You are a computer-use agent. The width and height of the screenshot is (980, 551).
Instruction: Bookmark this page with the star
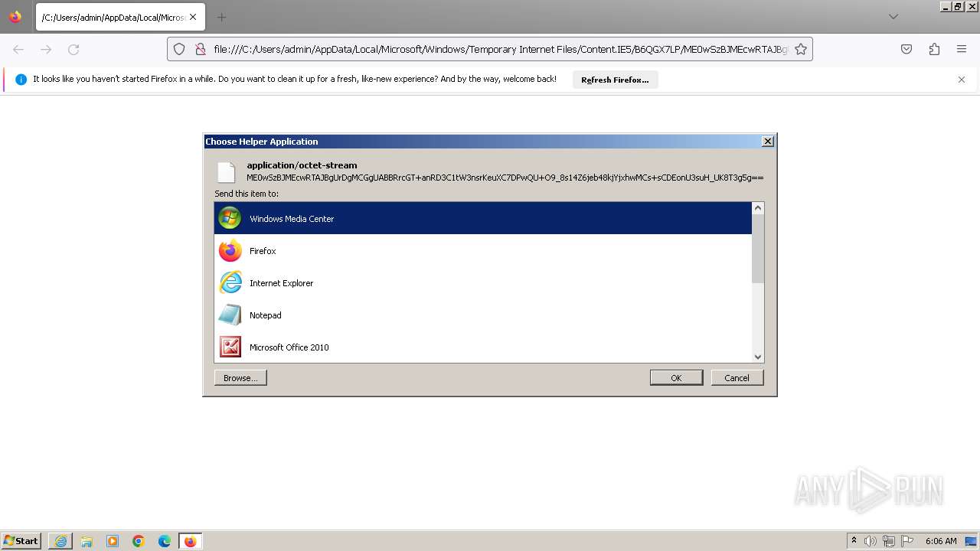point(801,49)
